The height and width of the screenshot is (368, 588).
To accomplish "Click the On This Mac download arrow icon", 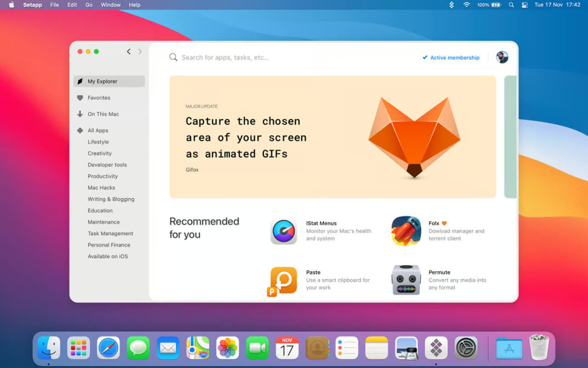I will coord(80,114).
